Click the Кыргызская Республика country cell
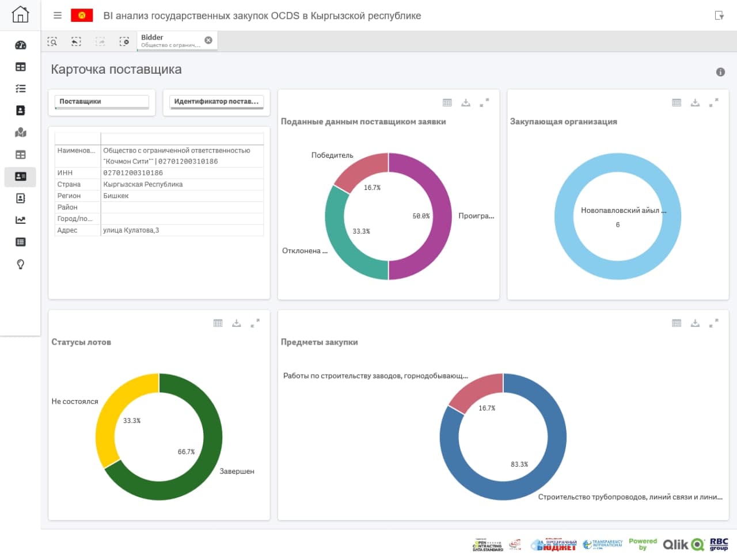This screenshot has width=737, height=560. [x=182, y=184]
